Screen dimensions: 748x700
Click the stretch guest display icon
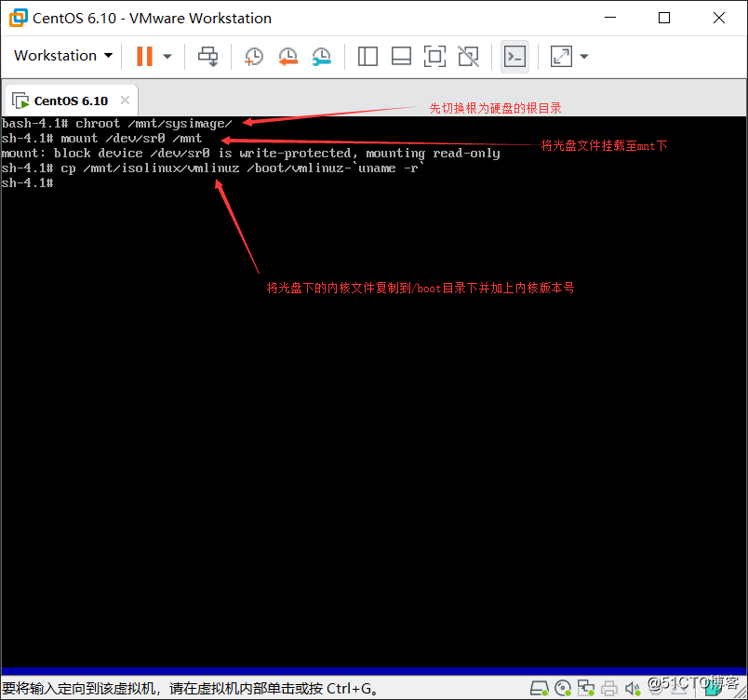tap(561, 56)
